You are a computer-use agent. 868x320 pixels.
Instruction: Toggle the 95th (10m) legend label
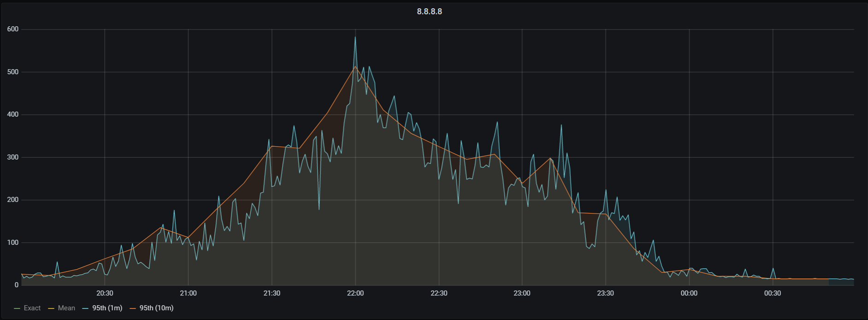156,308
